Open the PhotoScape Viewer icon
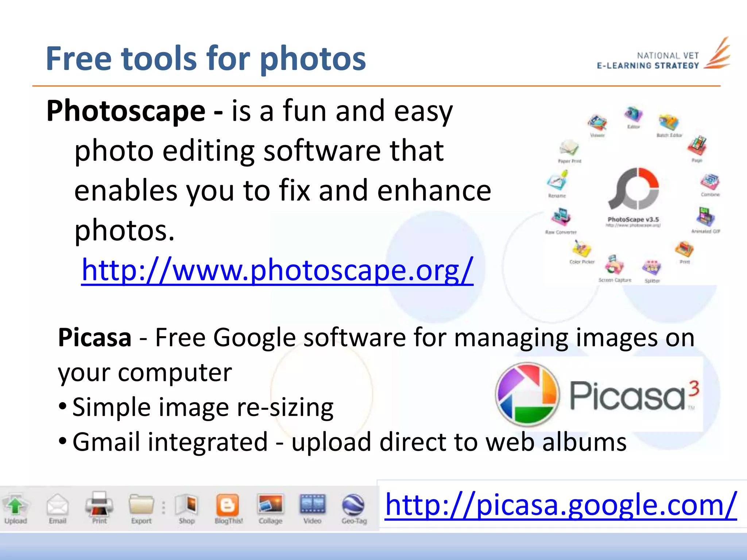The width and height of the screenshot is (747, 560). coord(597,123)
